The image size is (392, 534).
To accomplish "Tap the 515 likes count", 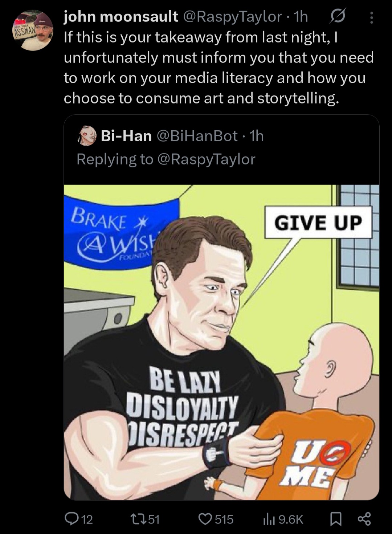I will pyautogui.click(x=224, y=519).
